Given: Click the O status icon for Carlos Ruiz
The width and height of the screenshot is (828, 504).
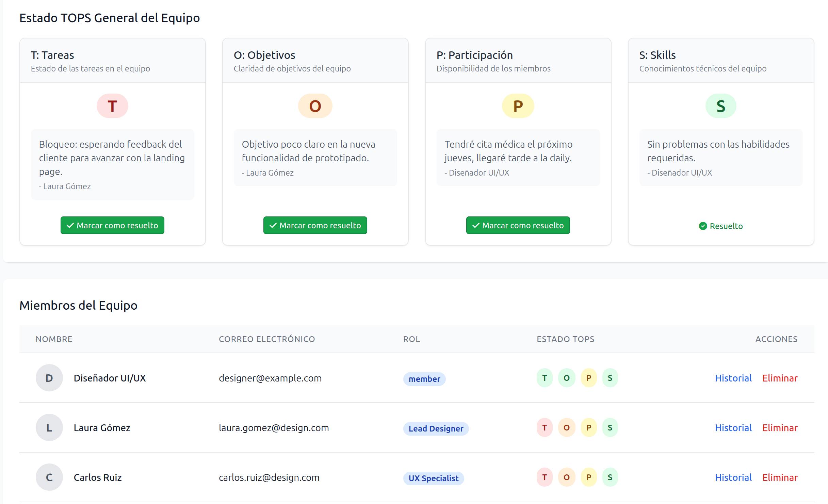Looking at the screenshot, I should [567, 477].
